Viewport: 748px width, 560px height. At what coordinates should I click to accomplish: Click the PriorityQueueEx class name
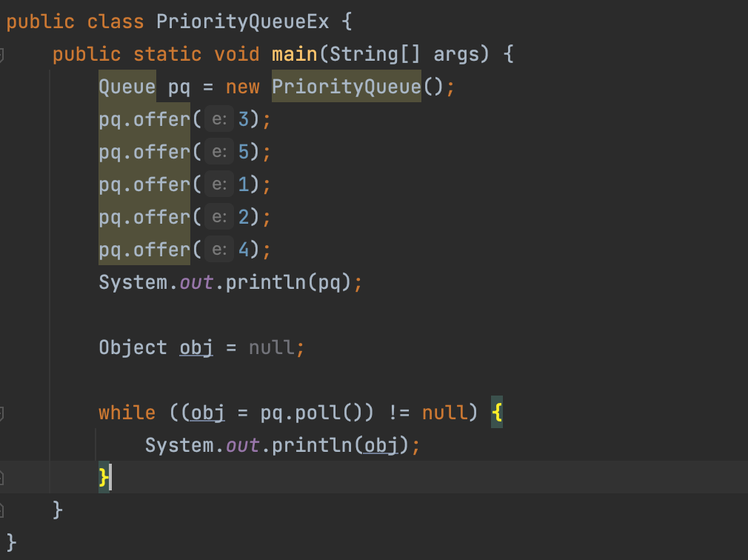coord(242,22)
